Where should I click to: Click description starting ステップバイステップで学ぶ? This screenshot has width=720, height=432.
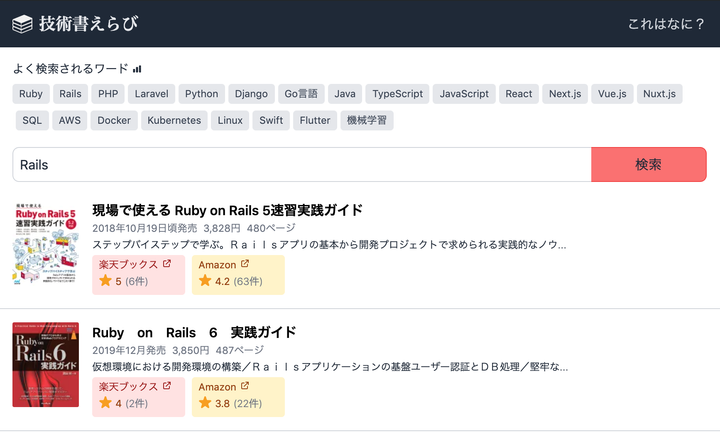point(329,245)
